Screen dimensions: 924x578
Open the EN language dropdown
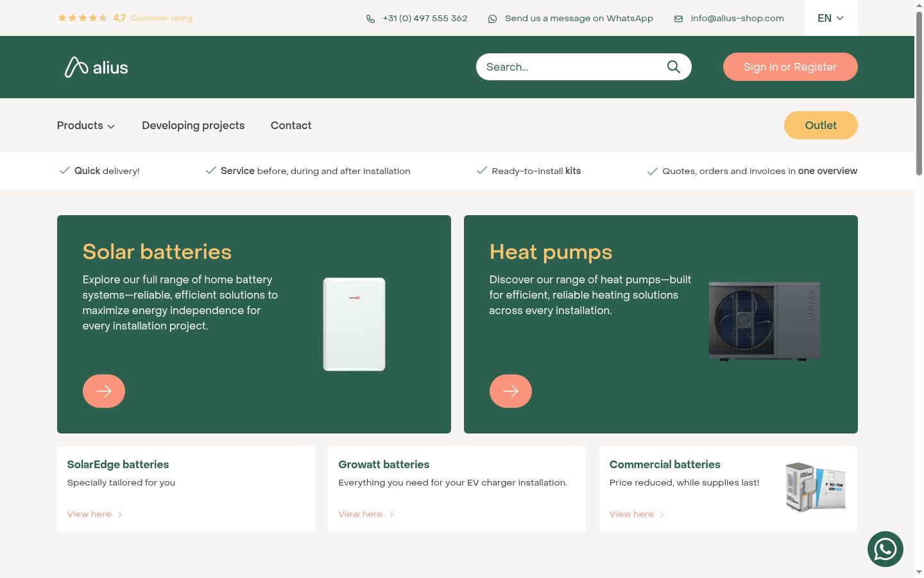pos(831,18)
